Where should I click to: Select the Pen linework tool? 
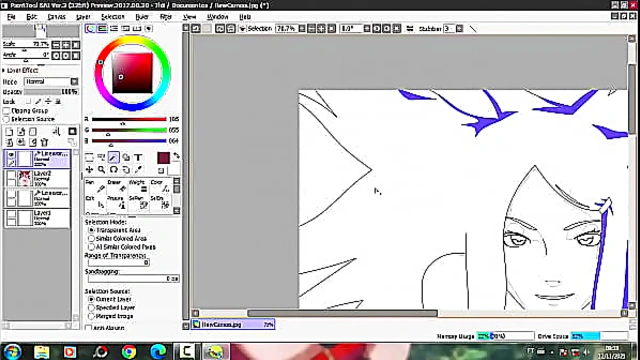pyautogui.click(x=95, y=187)
